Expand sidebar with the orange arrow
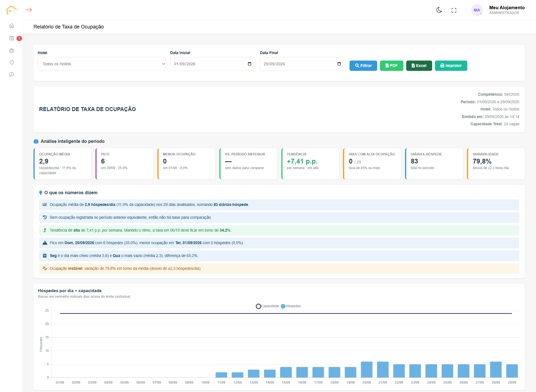536x392 pixels. click(x=29, y=10)
